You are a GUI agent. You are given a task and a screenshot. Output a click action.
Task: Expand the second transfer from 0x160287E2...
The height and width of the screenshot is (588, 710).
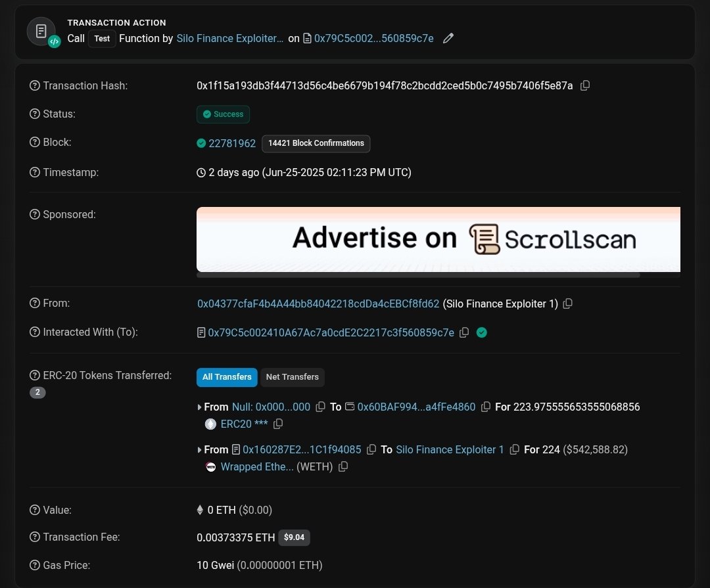[199, 449]
